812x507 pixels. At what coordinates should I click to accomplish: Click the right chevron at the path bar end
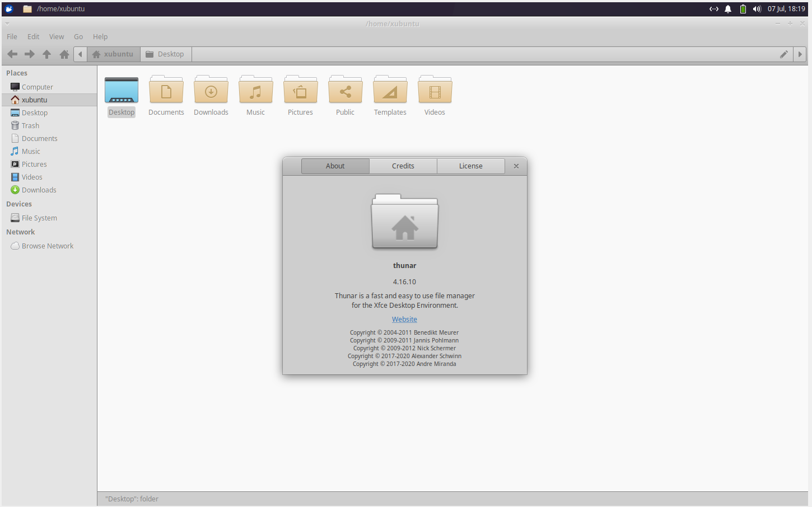click(x=800, y=54)
